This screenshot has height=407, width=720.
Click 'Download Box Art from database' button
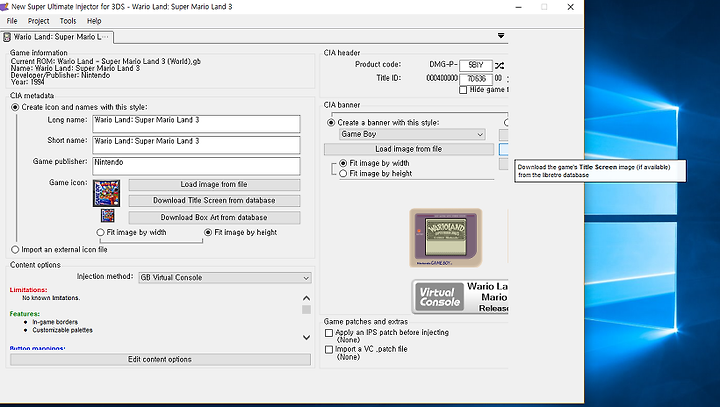tap(214, 218)
